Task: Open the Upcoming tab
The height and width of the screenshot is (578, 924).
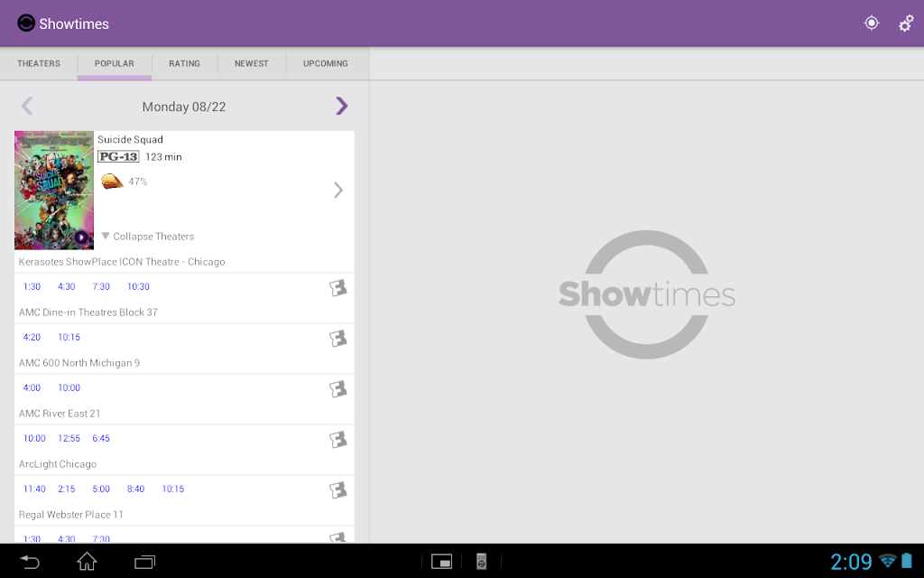Action: (326, 63)
